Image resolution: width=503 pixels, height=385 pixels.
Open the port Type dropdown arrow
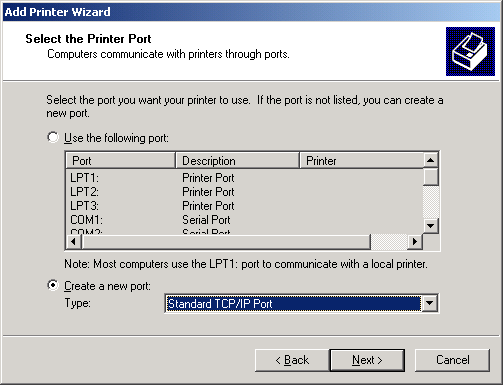point(430,303)
